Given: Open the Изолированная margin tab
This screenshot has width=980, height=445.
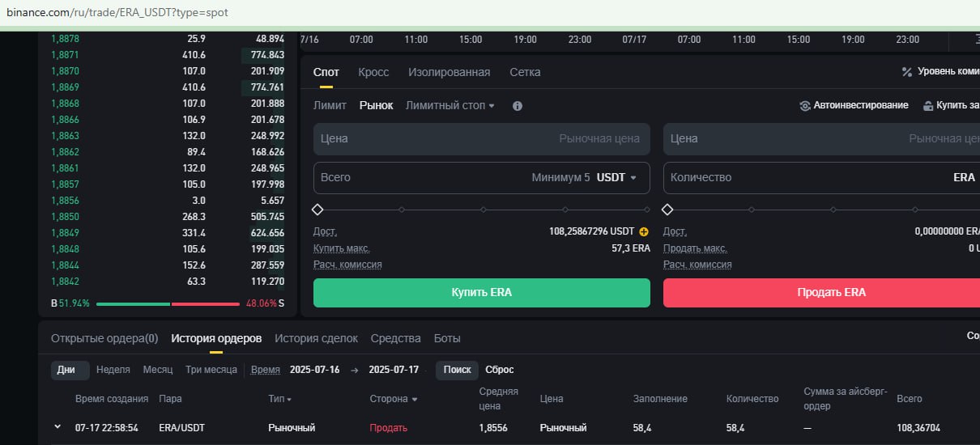Looking at the screenshot, I should [x=449, y=72].
